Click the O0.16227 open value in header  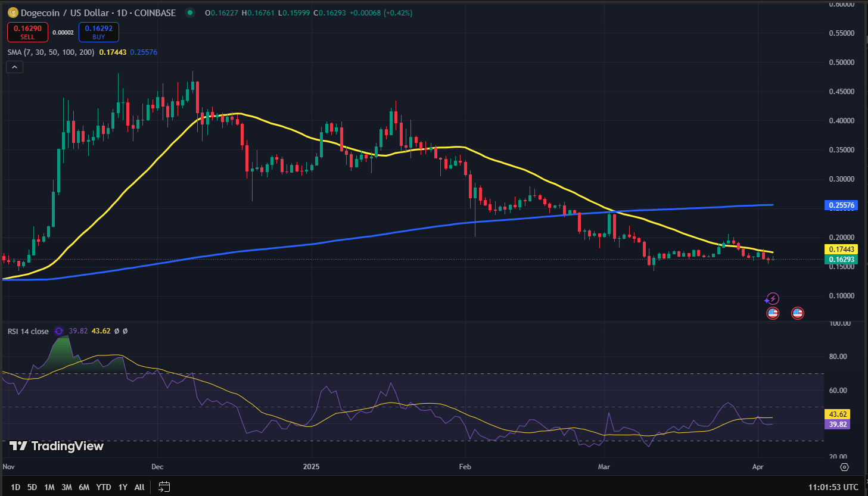[x=222, y=13]
